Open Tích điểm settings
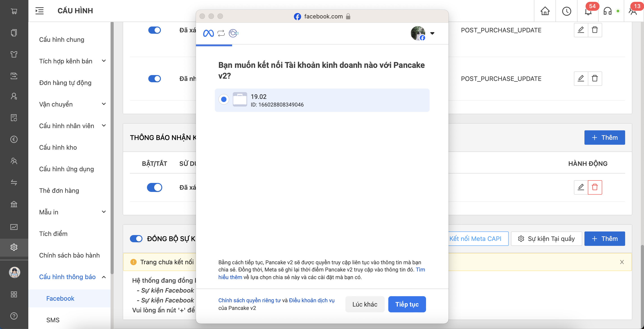 pyautogui.click(x=53, y=234)
